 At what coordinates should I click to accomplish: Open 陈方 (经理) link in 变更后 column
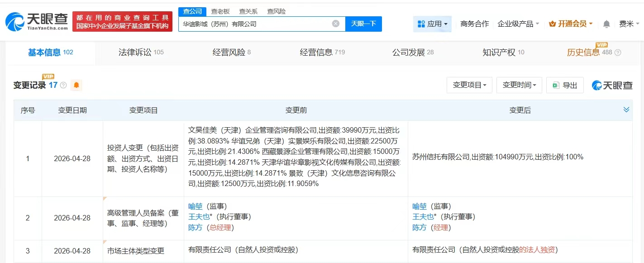tap(419, 228)
